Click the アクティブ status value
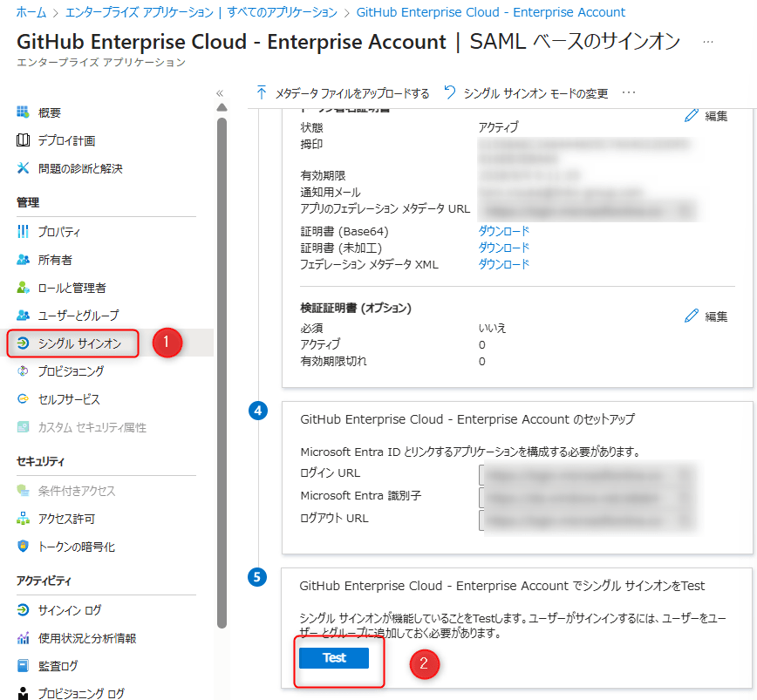The height and width of the screenshot is (700, 757). [498, 127]
